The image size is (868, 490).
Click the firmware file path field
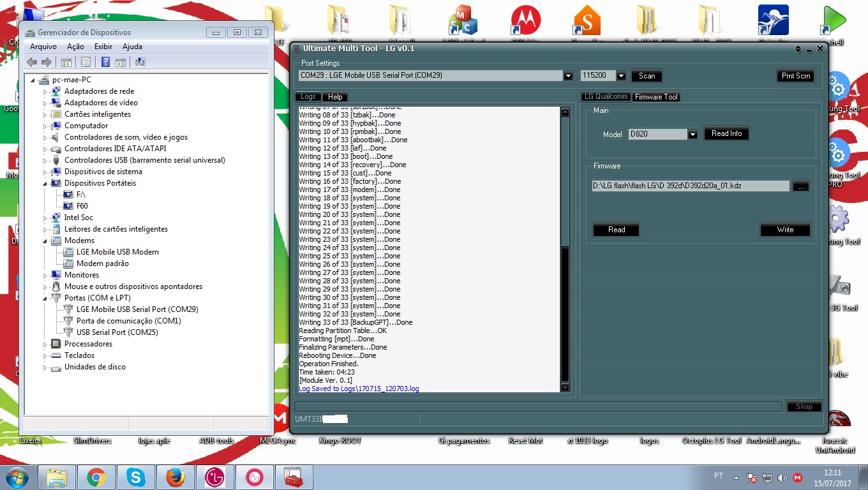691,186
